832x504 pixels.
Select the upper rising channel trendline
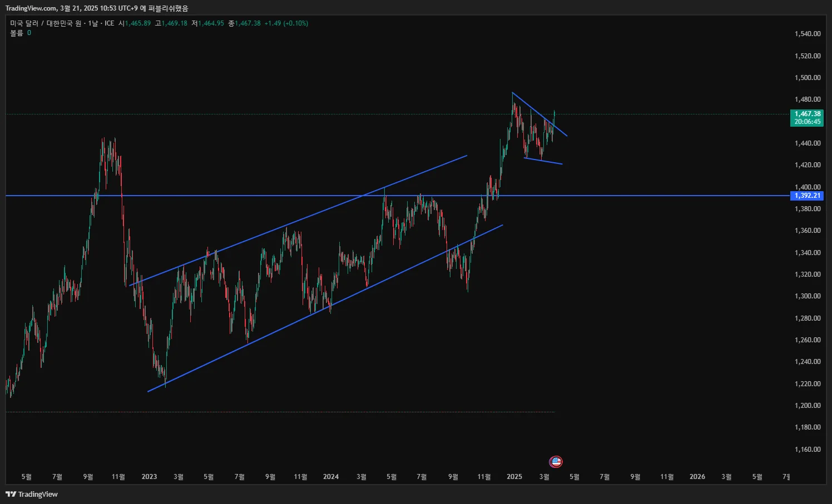[x=298, y=221]
